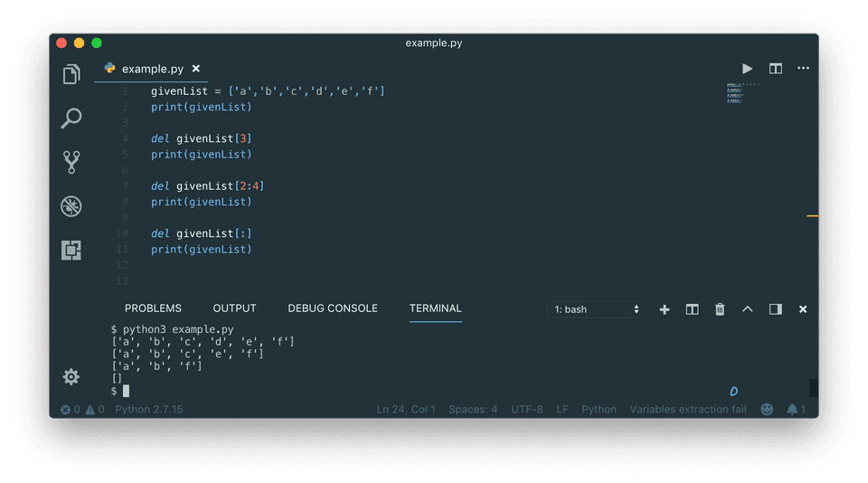
Task: Open the Source Control view
Action: pyautogui.click(x=71, y=162)
